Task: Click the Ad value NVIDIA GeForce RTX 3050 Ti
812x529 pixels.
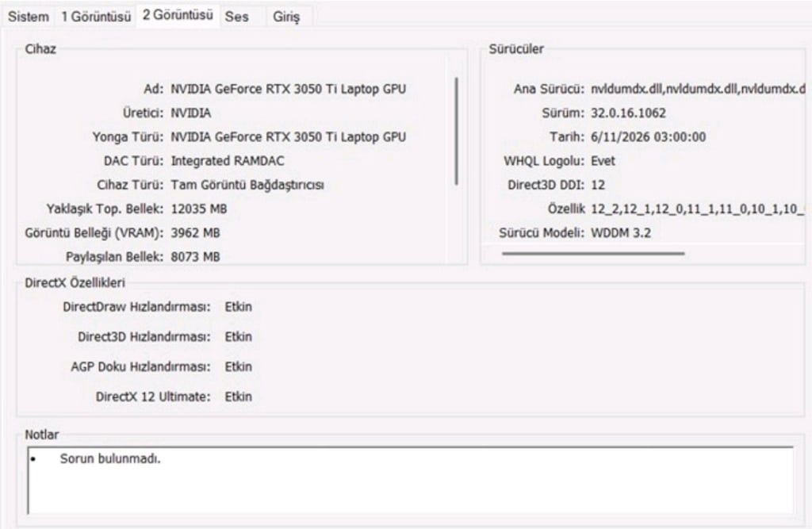Action: 289,89
